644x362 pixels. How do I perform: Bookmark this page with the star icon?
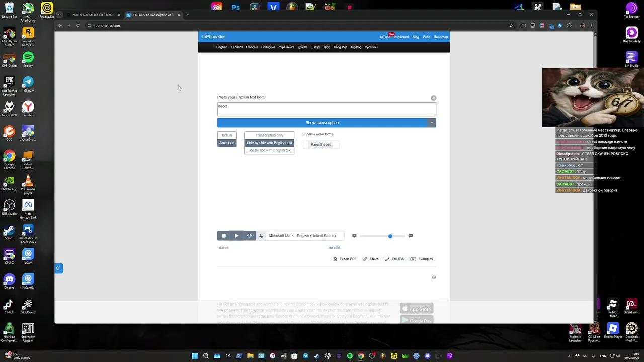click(x=511, y=25)
